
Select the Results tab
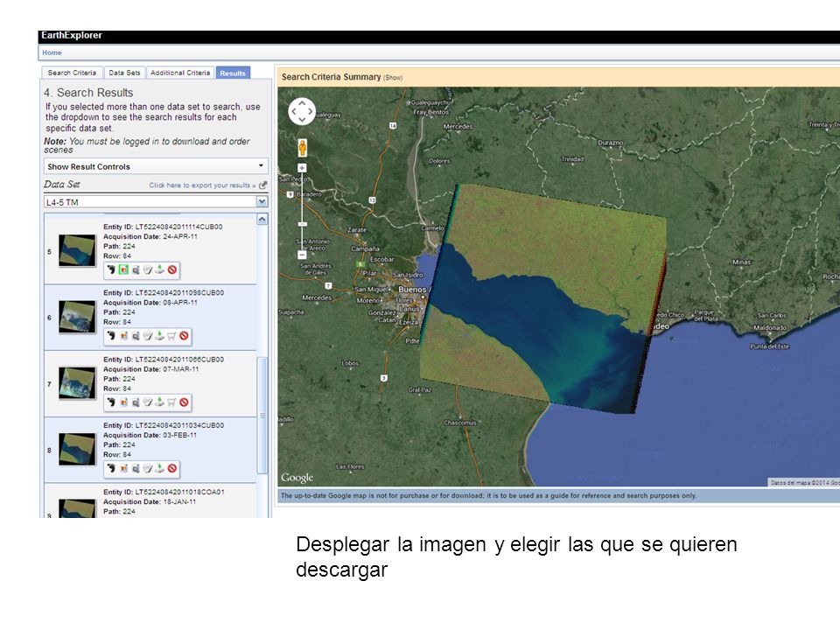[233, 73]
